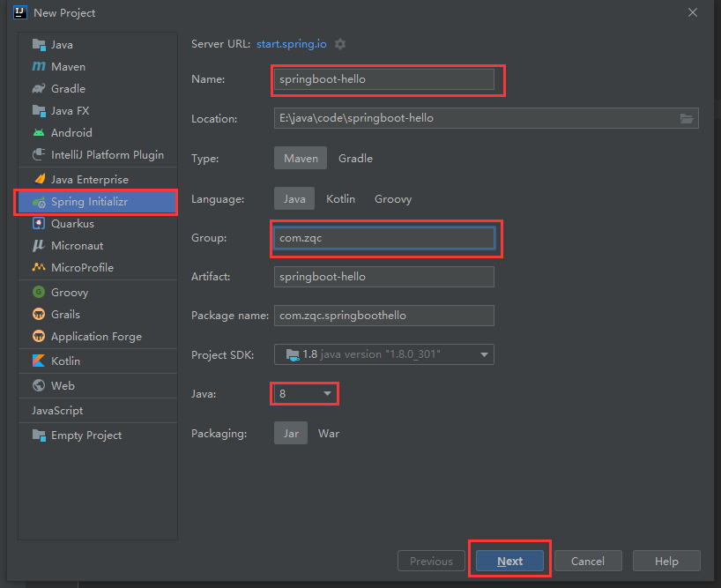Select Java FX list entry
This screenshot has height=588, width=721.
pyautogui.click(x=98, y=111)
